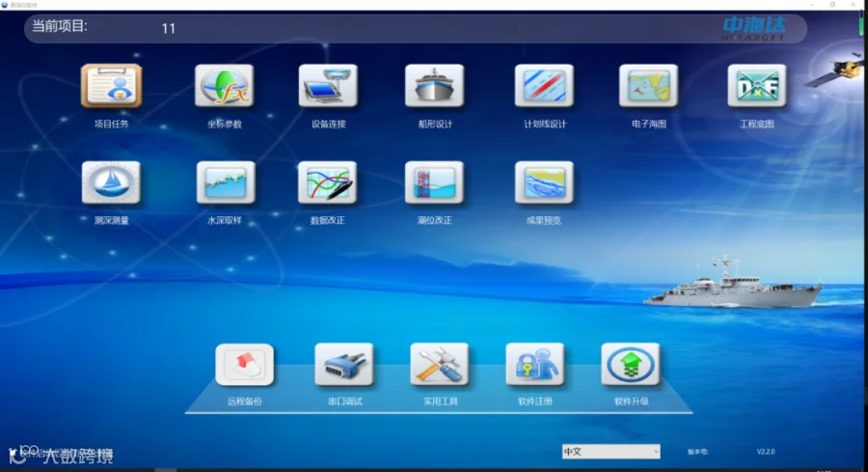This screenshot has width=868, height=472.
Task: Restore down the application window
Action: (x=832, y=5)
